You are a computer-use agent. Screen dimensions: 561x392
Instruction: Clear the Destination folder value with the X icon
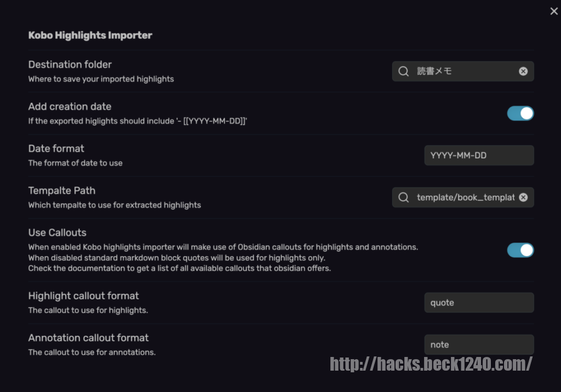[x=523, y=71]
